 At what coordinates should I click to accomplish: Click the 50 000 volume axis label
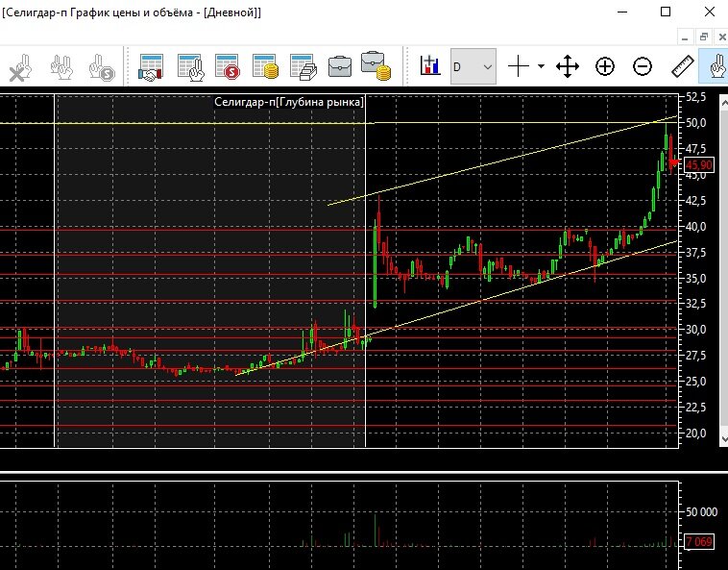click(x=701, y=512)
